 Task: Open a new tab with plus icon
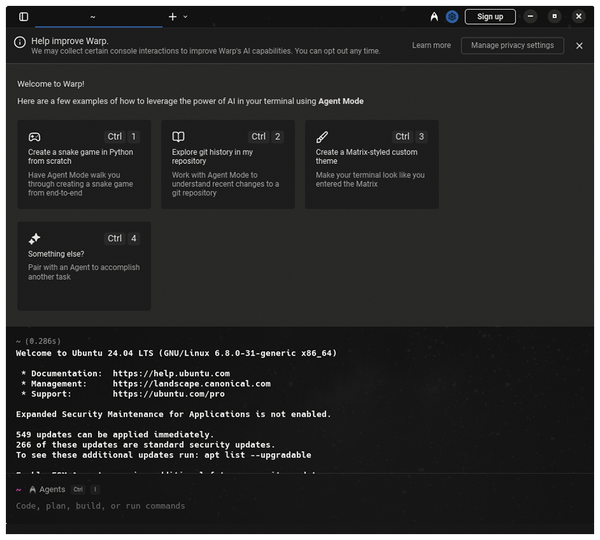coord(173,16)
